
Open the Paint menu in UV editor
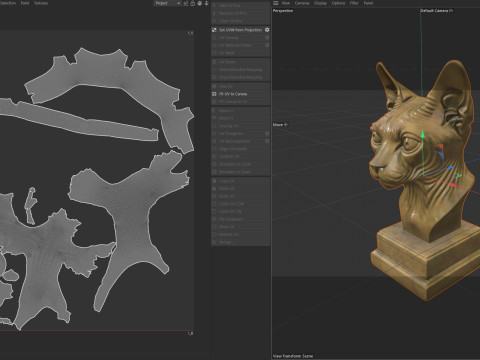pyautogui.click(x=25, y=3)
